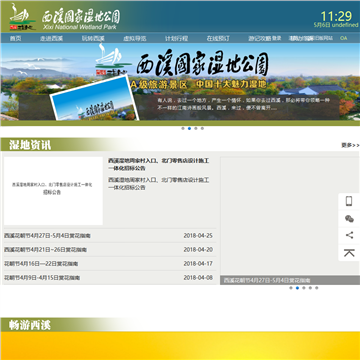This screenshot has width=360, height=360.
Task: Open the 招标公告 summary text below headline
Action: point(159,184)
